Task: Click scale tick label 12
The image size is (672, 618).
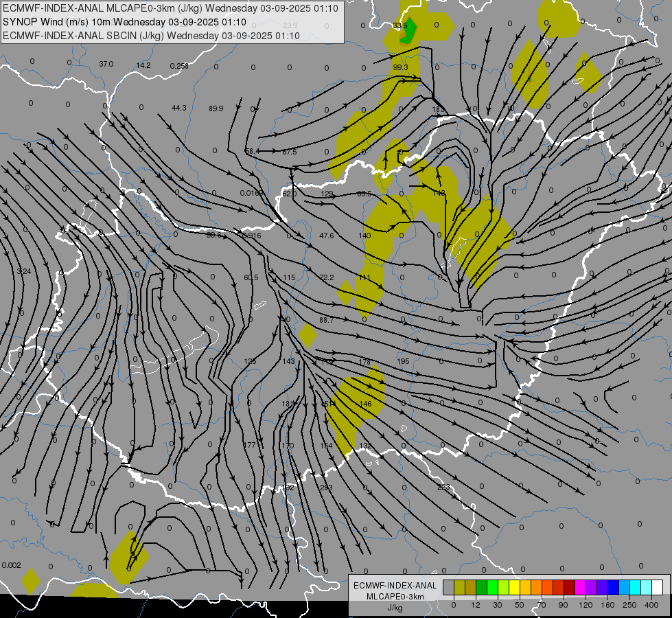Action: tap(476, 605)
